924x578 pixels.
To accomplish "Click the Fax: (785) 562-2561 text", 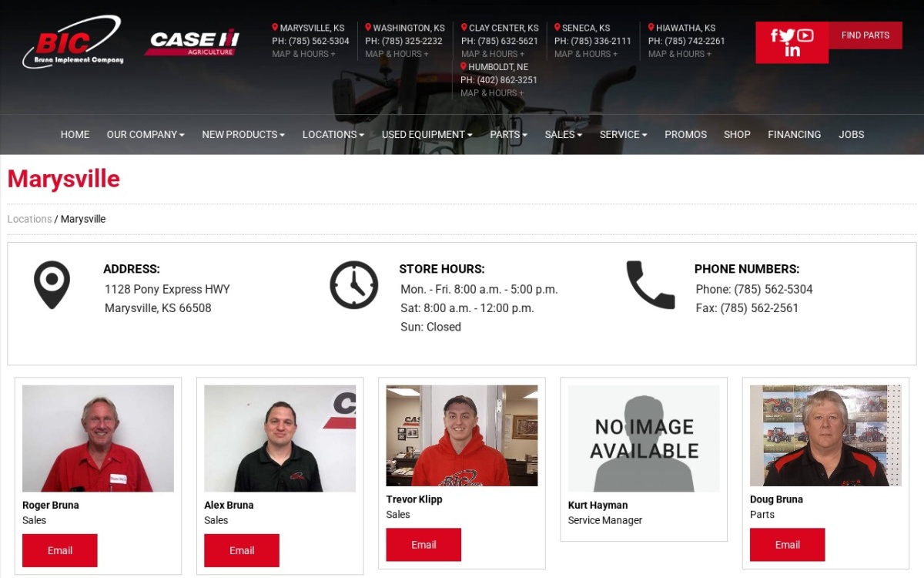I will point(747,308).
